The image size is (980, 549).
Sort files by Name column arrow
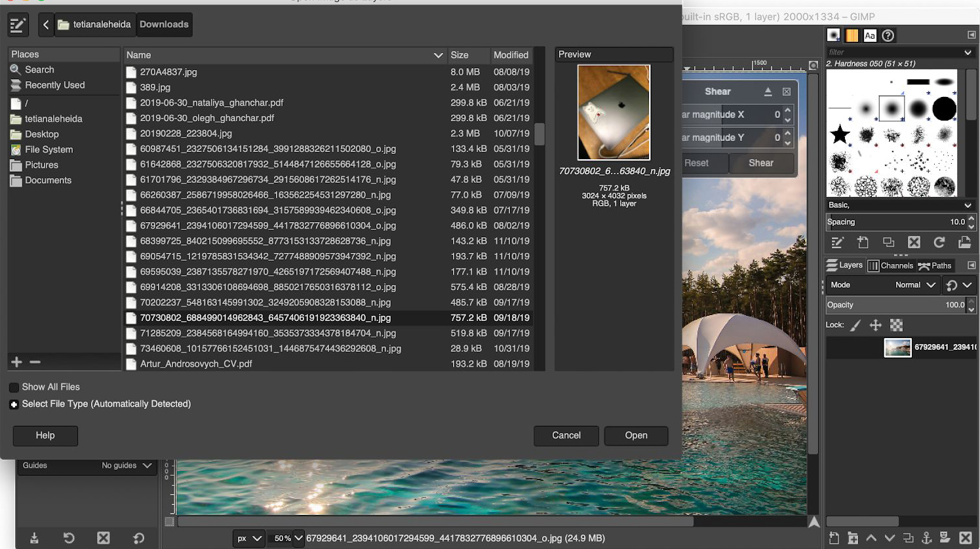439,56
